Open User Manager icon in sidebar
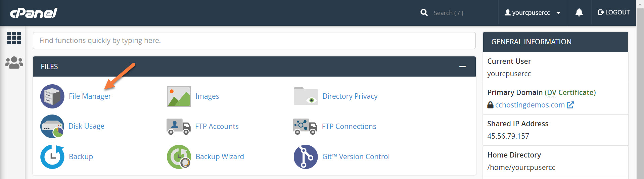 14,63
